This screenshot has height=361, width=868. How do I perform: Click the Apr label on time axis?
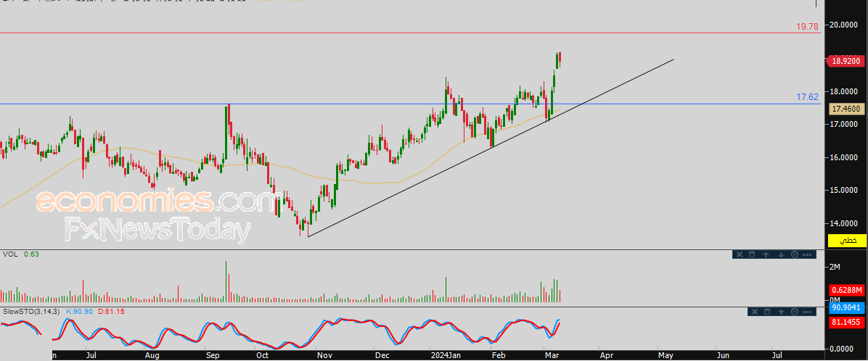(607, 355)
